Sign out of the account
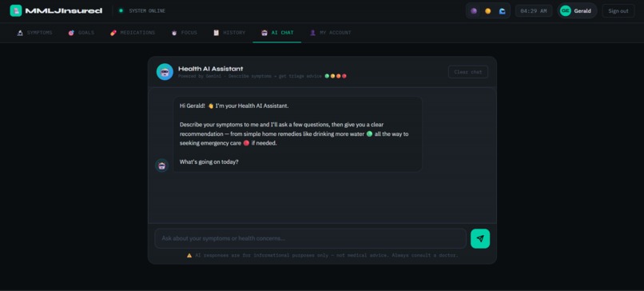Viewport: 644px width, 291px height. point(618,11)
